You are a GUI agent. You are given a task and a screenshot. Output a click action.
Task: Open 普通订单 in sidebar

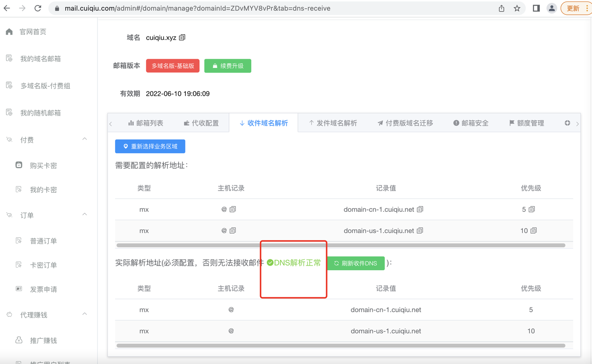pos(43,241)
